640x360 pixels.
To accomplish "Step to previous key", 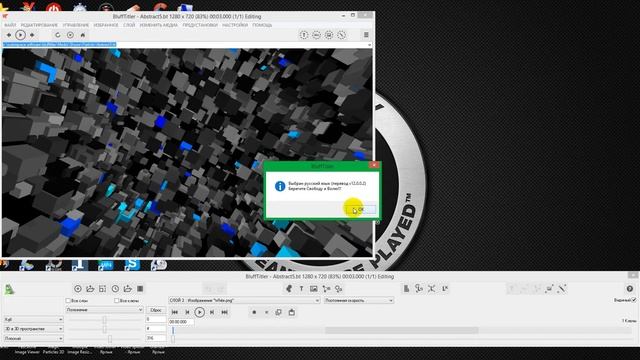I will [x=187, y=312].
